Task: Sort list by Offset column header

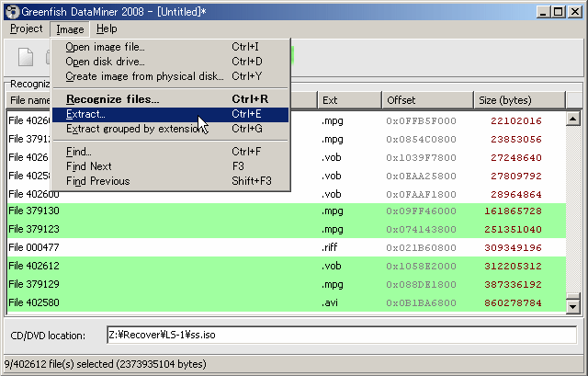Action: click(x=426, y=99)
